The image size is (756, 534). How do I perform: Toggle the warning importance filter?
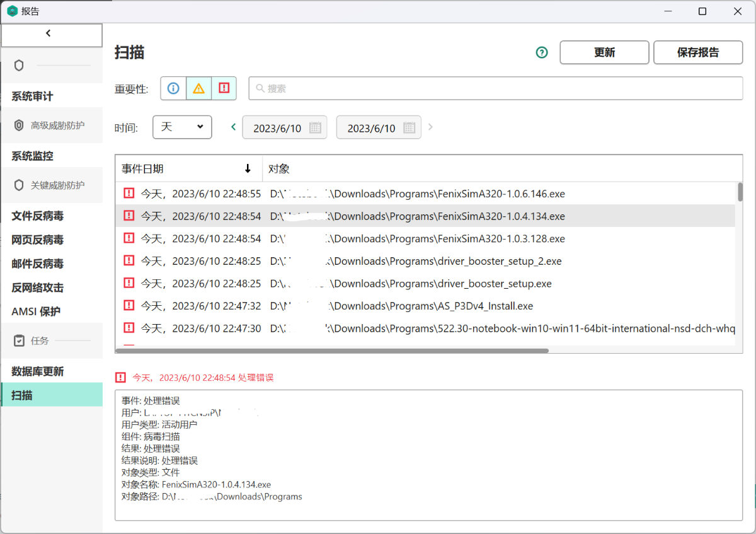click(198, 88)
